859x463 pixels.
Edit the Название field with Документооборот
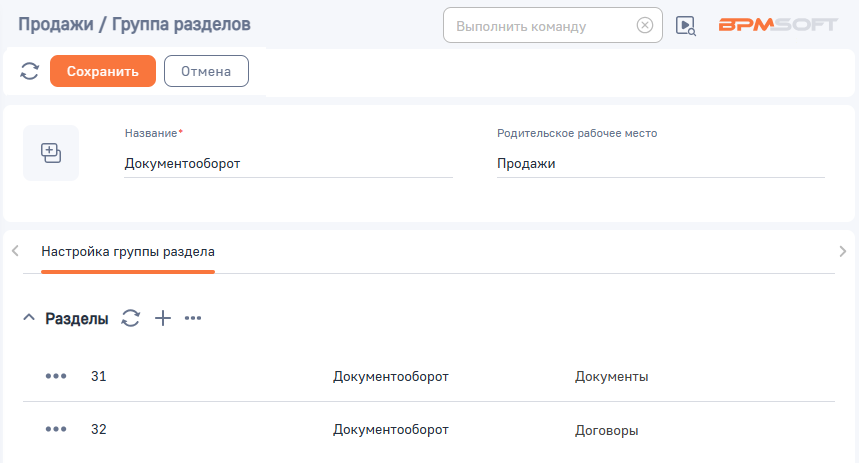pyautogui.click(x=288, y=163)
